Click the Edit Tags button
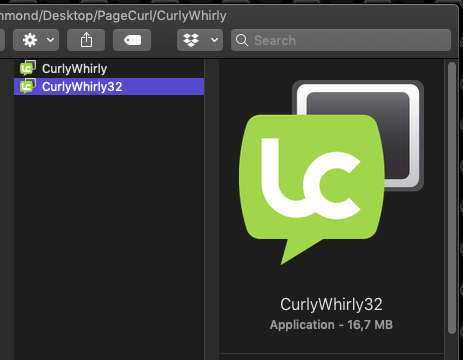463x360 pixels. tap(132, 40)
